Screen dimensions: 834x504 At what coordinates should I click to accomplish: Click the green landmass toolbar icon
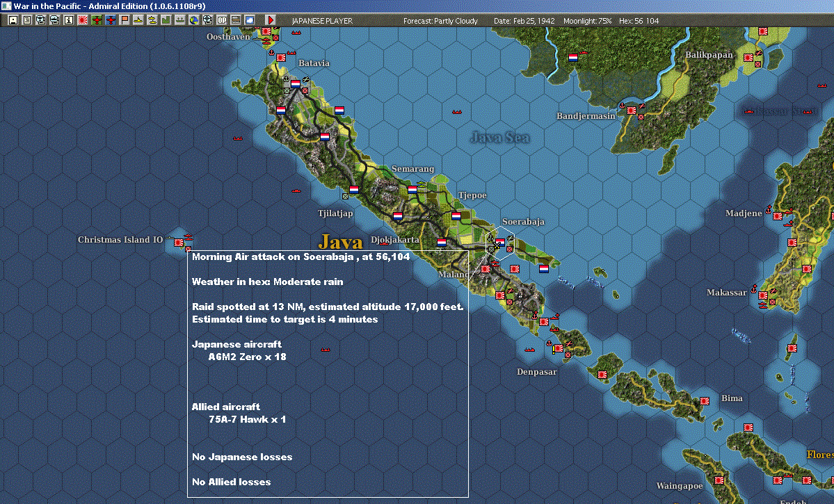pos(166,20)
